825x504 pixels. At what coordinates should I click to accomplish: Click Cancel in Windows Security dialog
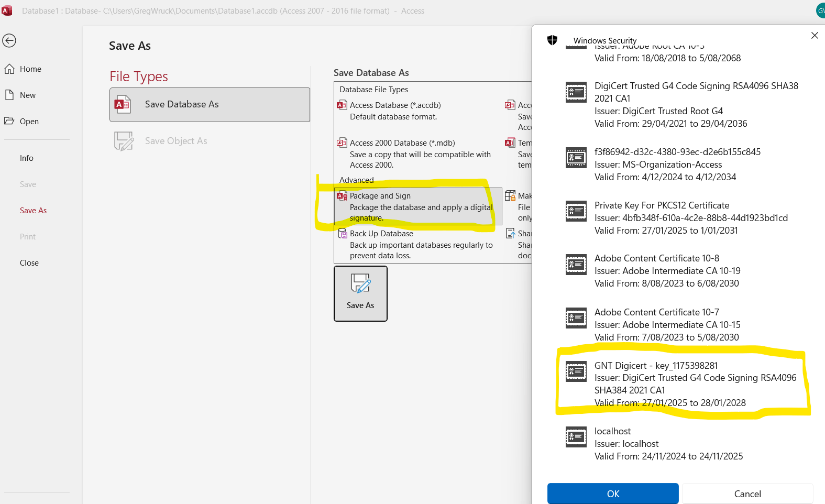[747, 494]
